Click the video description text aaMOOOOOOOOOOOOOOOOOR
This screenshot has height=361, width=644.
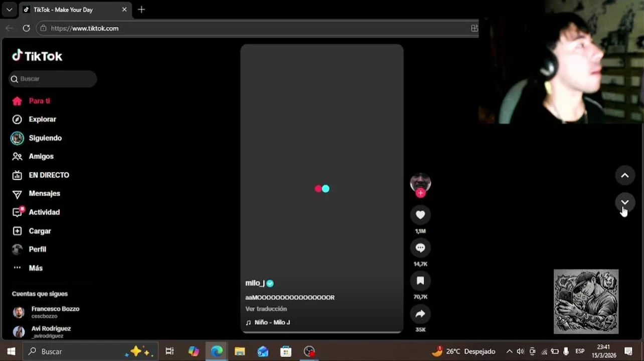pyautogui.click(x=290, y=297)
